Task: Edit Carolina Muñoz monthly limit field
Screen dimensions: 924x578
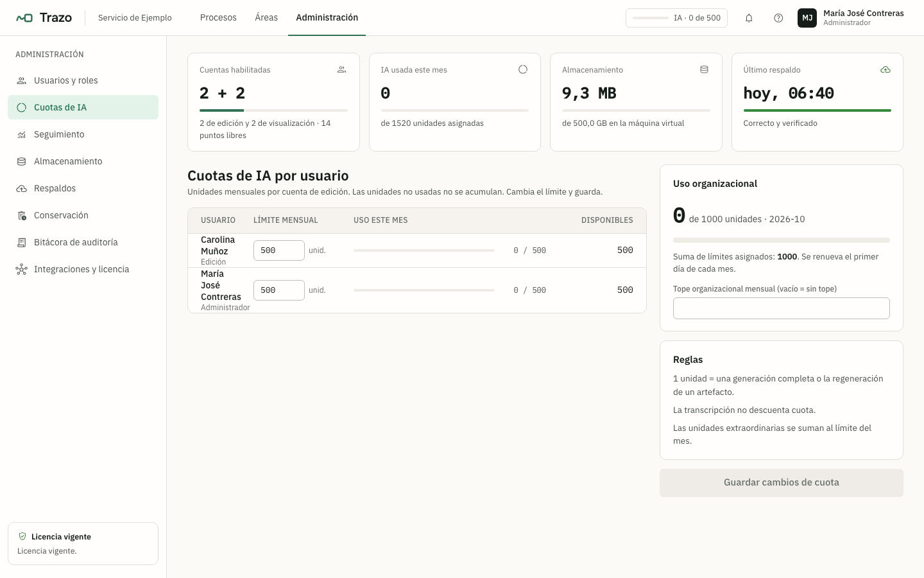Action: [279, 250]
